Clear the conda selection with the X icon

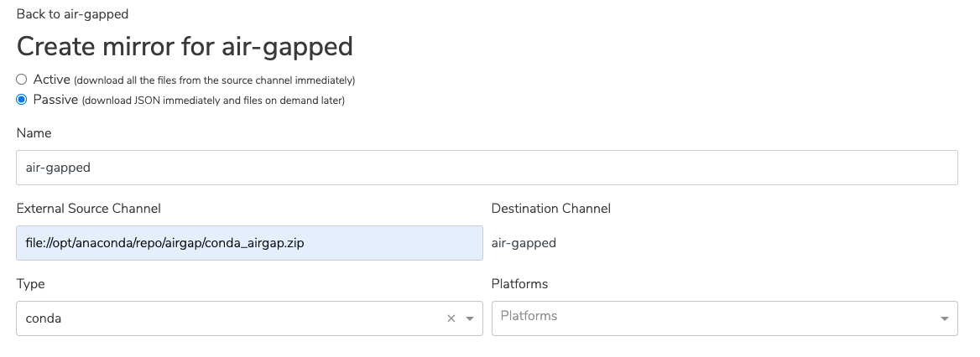(x=451, y=318)
